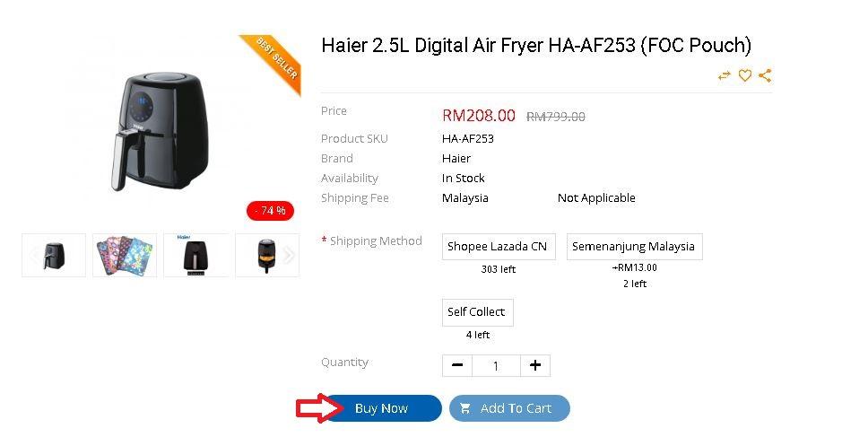Show next thumbnails with right chevron
Screen dimensions: 868x437
pyautogui.click(x=289, y=256)
